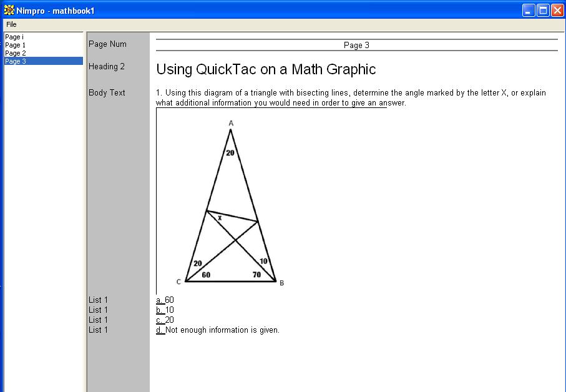Click the List 1 label beside answer d
The height and width of the screenshot is (392, 566).
pyautogui.click(x=98, y=330)
